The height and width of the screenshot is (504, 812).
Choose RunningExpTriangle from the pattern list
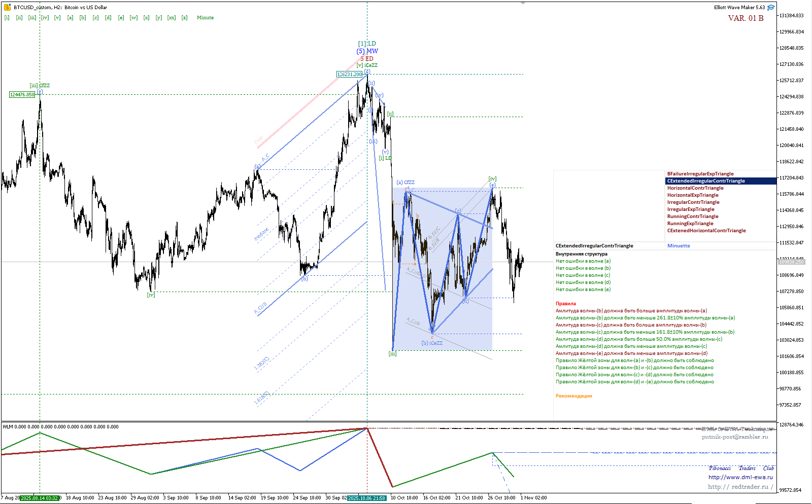click(690, 224)
